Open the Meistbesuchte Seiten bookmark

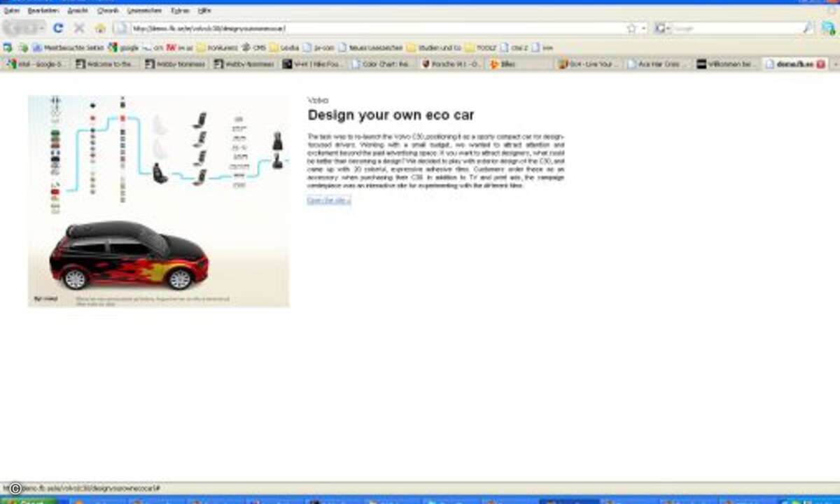coord(69,48)
